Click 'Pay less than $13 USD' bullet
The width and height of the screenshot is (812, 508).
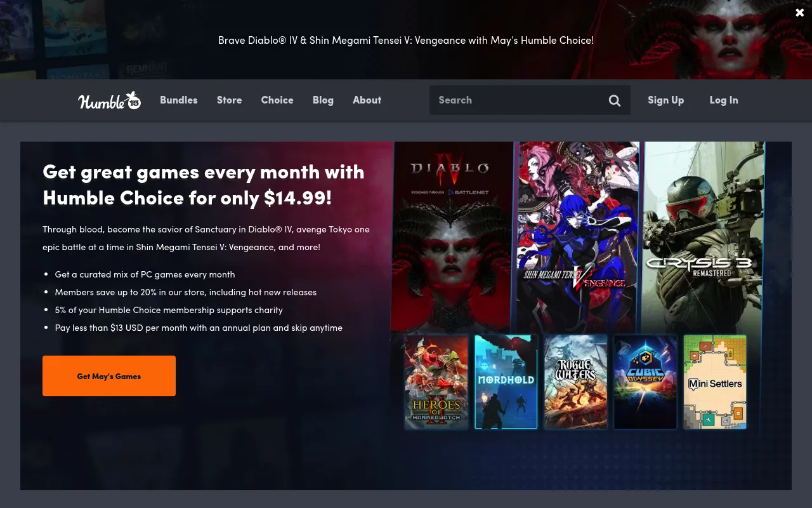(199, 328)
